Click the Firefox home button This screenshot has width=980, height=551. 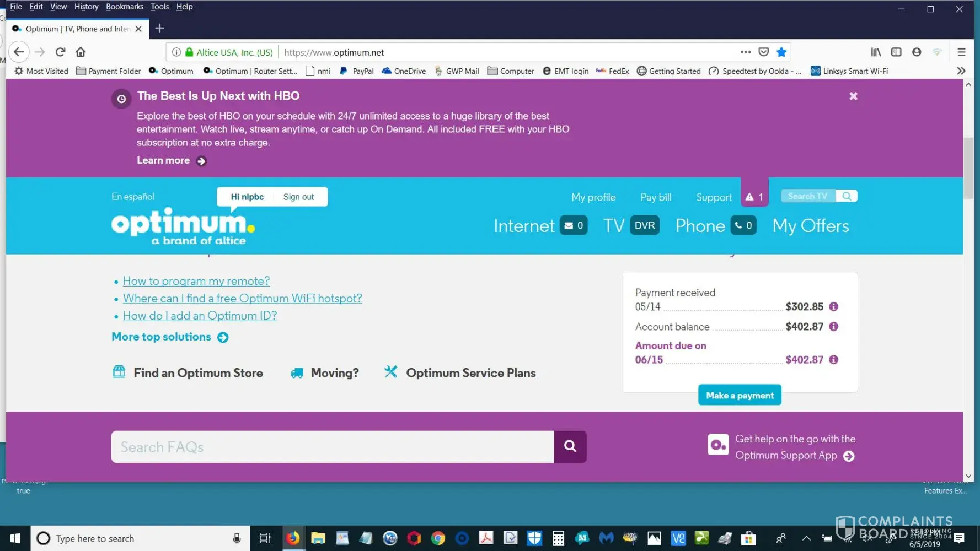click(x=81, y=52)
